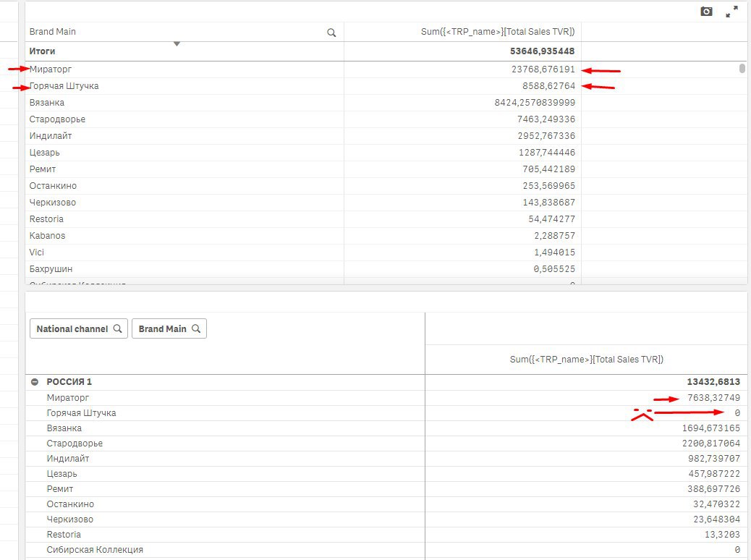Screen dimensions: 751x560
Task: Select Индилайт under РОССИЯ 1
Action: (x=68, y=459)
